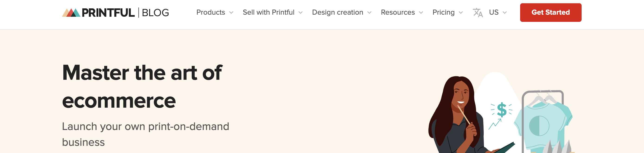Image resolution: width=644 pixels, height=153 pixels.
Task: Expand the Products dropdown chevron
Action: [231, 13]
